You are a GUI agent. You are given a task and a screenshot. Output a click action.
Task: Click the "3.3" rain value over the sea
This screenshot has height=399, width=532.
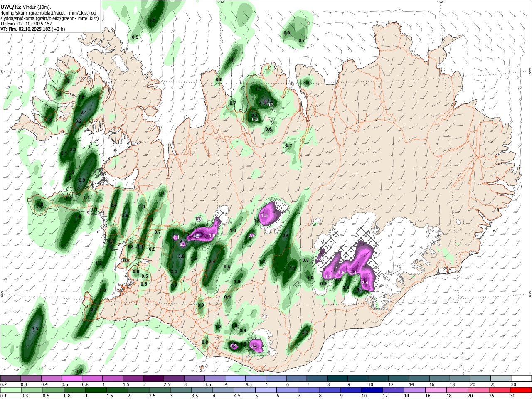click(35, 329)
